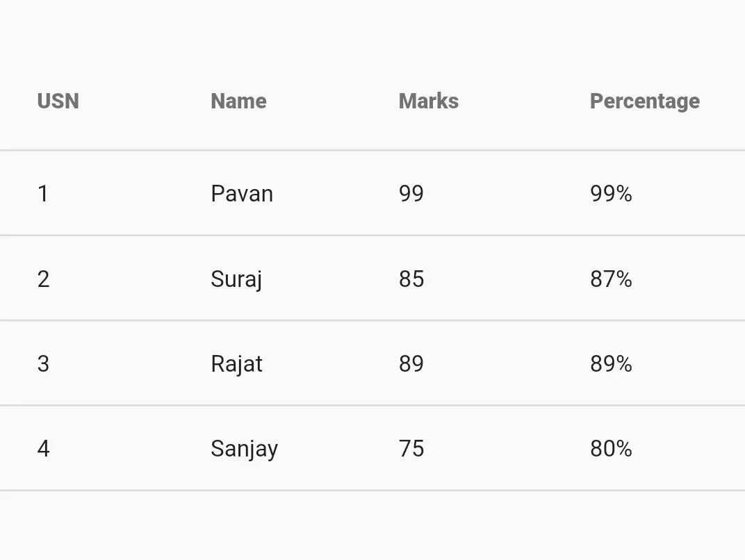
Task: Click Rajat's 89% percentage cell
Action: (611, 364)
